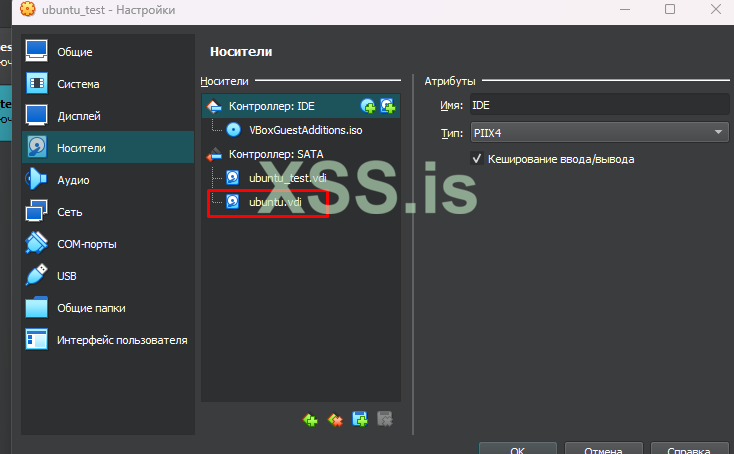
Task: Click the remove controller icon below tree
Action: click(335, 419)
